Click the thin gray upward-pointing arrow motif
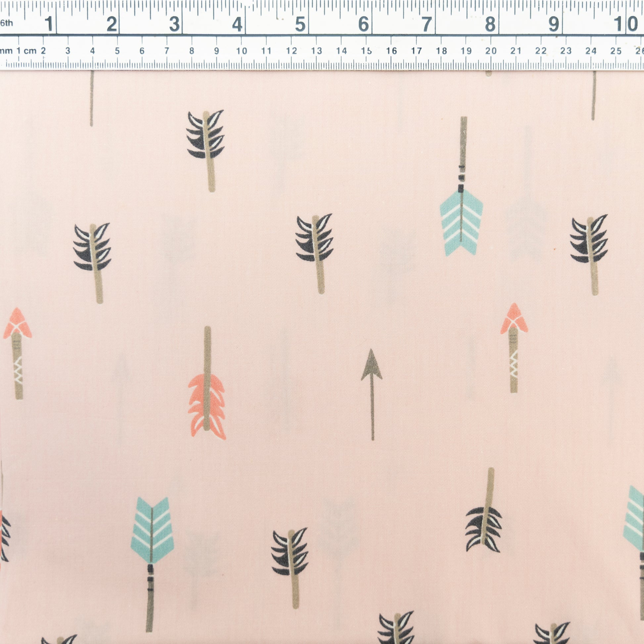This screenshot has height=644, width=644. coord(372,393)
